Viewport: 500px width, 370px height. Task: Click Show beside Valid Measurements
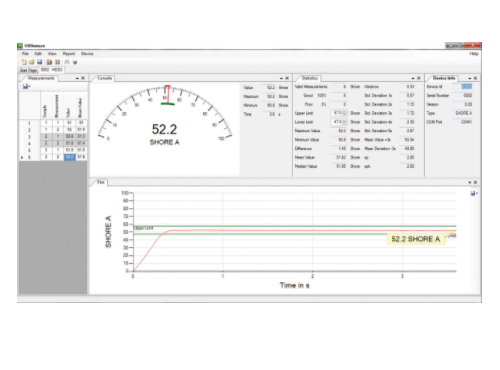(x=355, y=87)
